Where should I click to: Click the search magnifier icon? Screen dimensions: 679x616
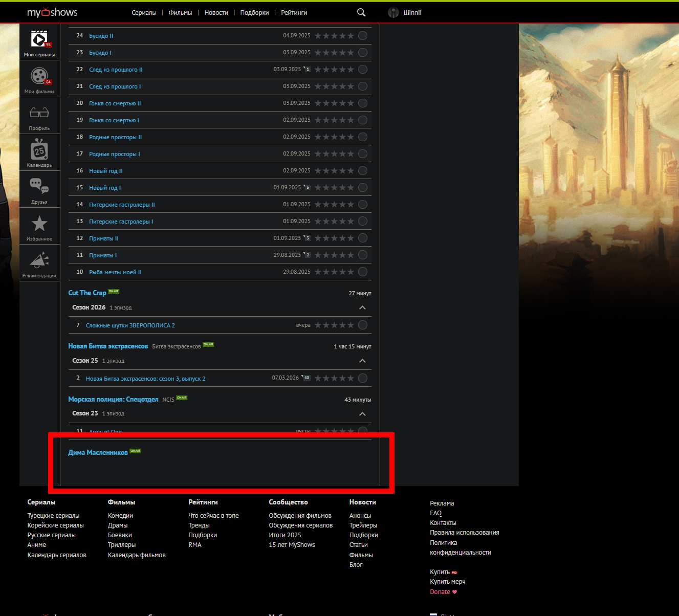tap(361, 13)
